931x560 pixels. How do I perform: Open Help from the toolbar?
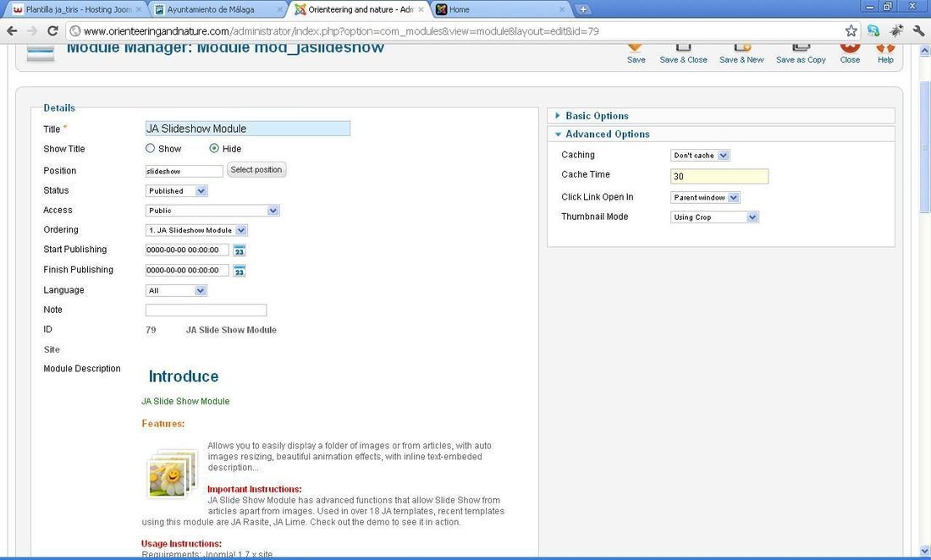coord(885,53)
